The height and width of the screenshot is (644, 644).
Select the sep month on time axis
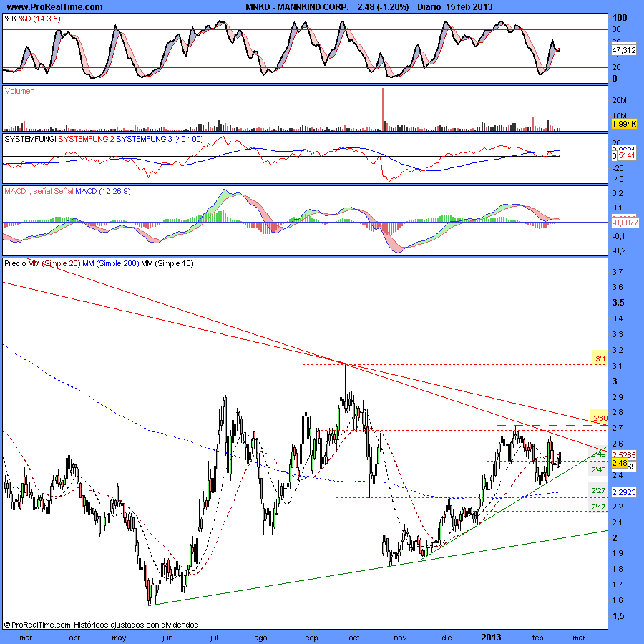tap(311, 638)
